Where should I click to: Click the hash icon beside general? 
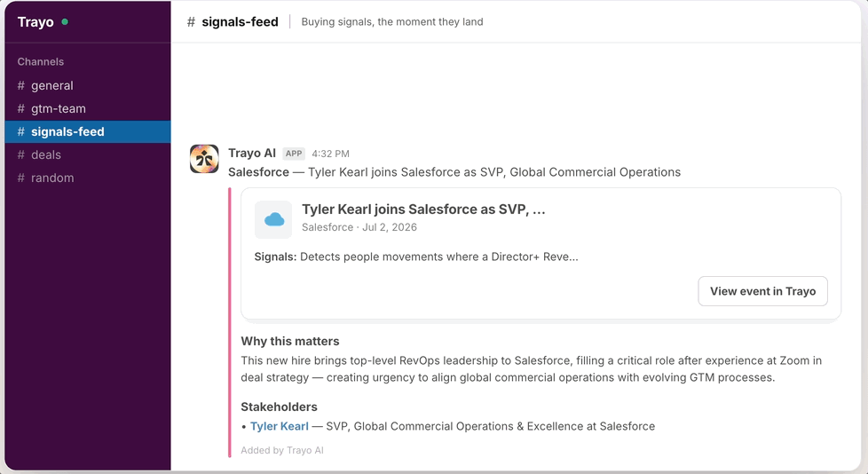tap(21, 85)
